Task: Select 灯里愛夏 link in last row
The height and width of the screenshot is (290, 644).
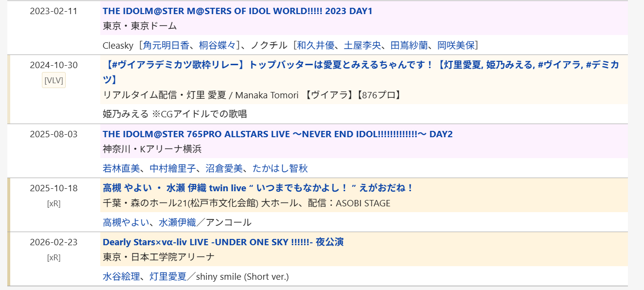Action: pyautogui.click(x=167, y=276)
